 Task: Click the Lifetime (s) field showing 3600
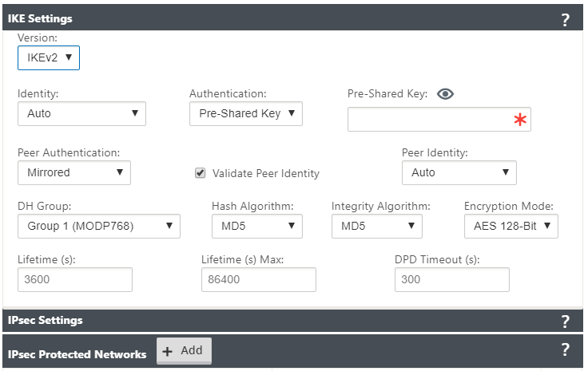click(75, 280)
